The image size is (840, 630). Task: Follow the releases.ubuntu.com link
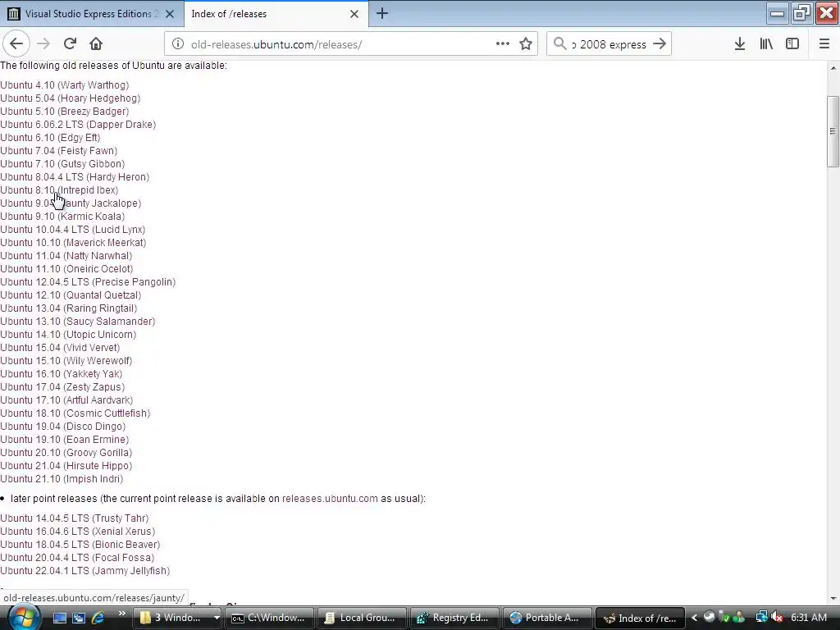(330, 498)
